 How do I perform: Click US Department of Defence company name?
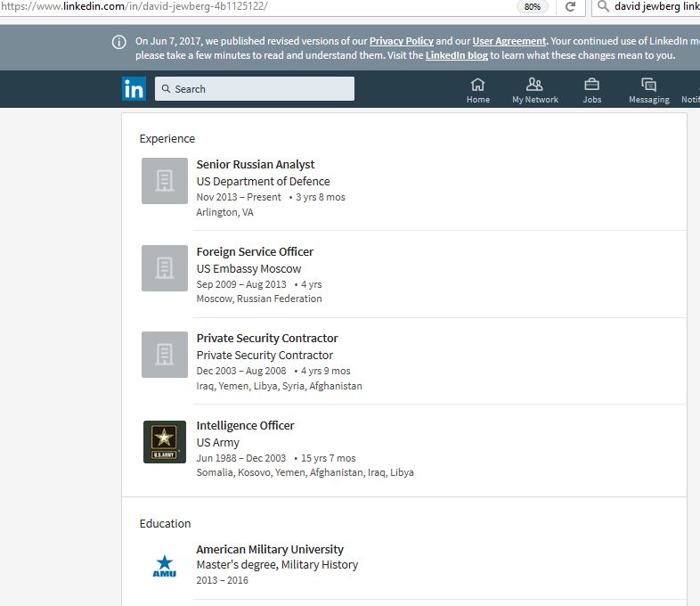point(263,181)
